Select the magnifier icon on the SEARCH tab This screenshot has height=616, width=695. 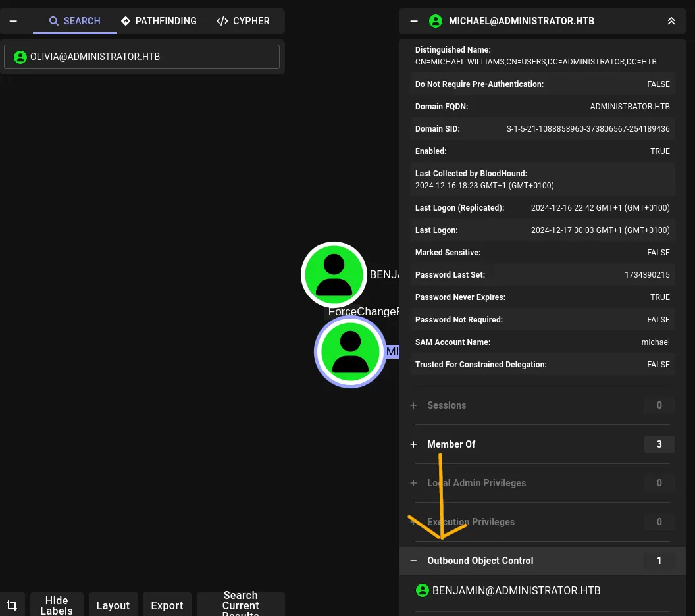click(x=54, y=20)
